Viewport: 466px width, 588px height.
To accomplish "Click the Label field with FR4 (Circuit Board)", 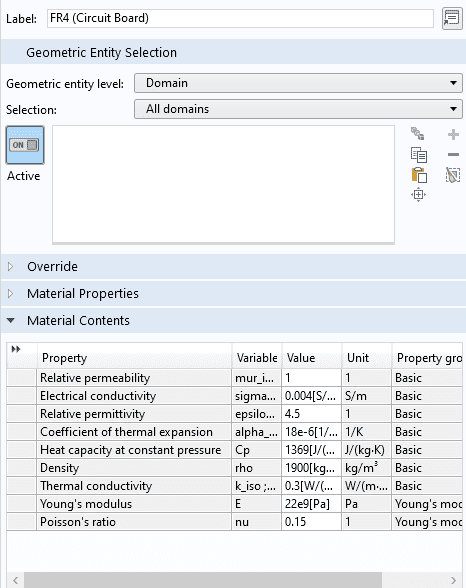I will [240, 18].
